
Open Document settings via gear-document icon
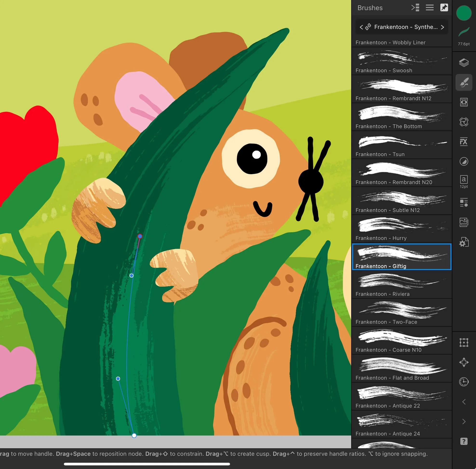464,242
